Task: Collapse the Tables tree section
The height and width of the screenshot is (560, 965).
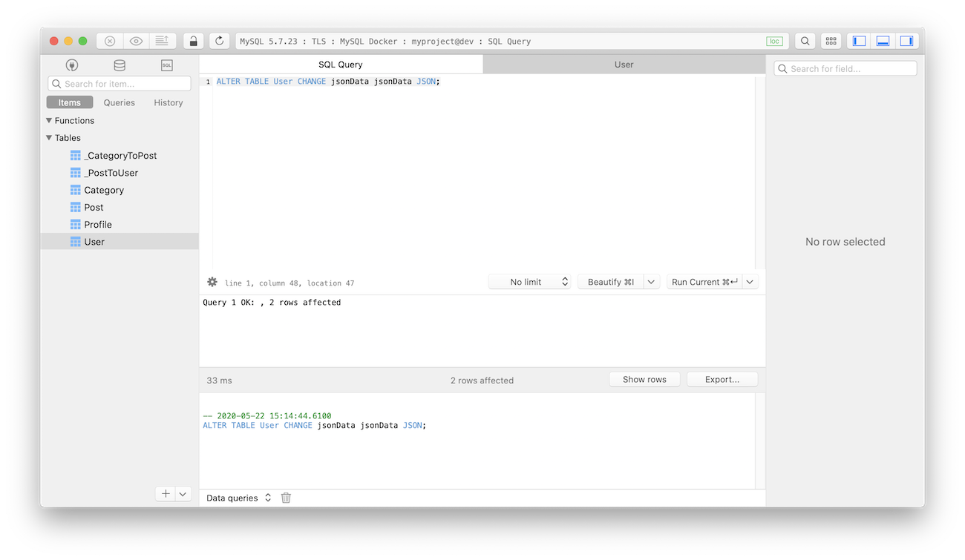Action: 49,138
